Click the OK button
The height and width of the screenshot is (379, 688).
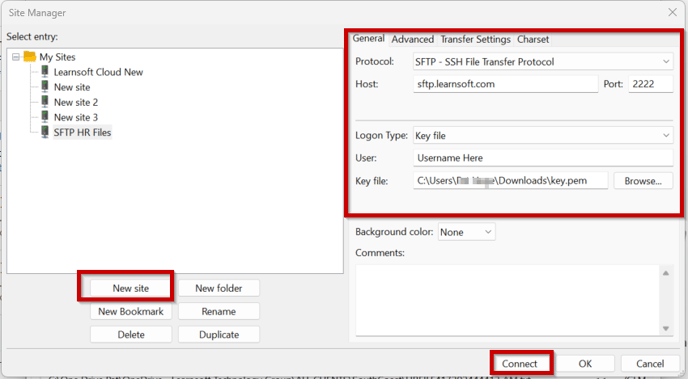click(585, 364)
